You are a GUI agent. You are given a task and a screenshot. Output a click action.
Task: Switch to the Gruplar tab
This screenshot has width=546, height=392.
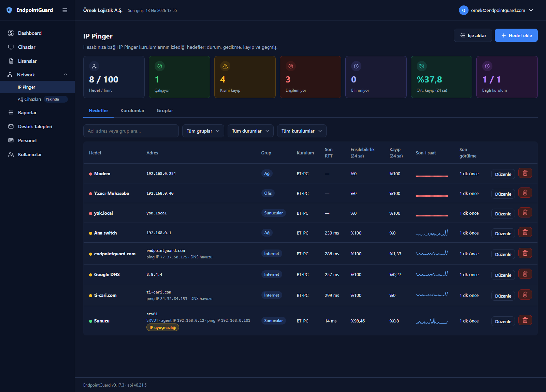pos(165,110)
